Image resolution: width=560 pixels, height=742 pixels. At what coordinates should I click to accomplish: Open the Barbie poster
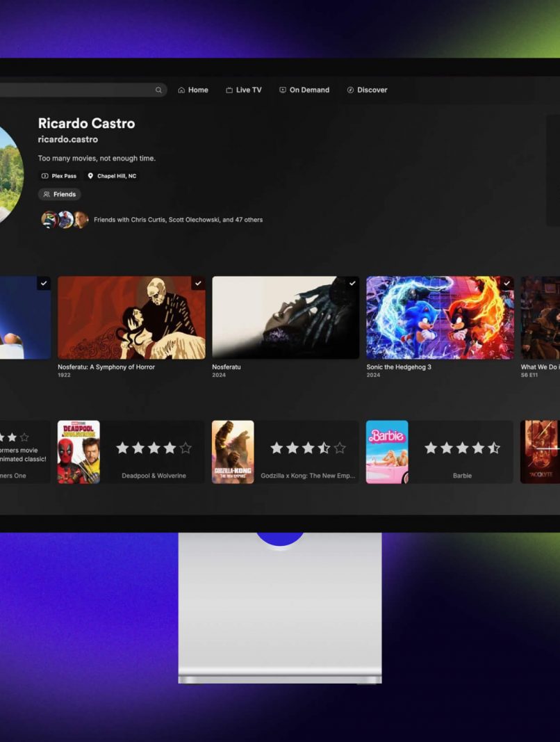point(387,451)
